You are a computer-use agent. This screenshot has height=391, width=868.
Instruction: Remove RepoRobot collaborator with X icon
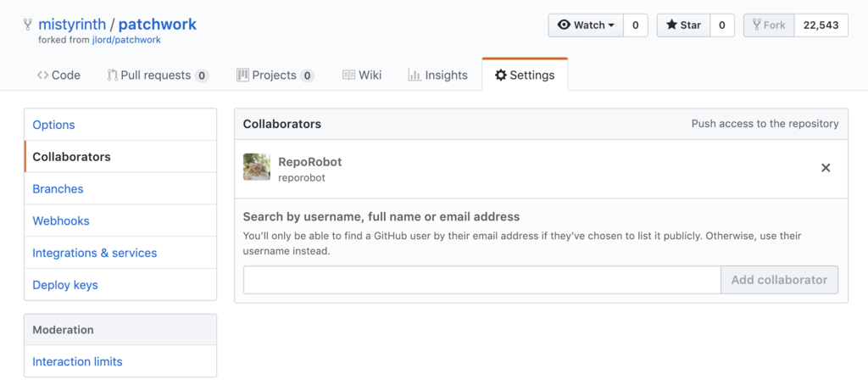(x=825, y=168)
